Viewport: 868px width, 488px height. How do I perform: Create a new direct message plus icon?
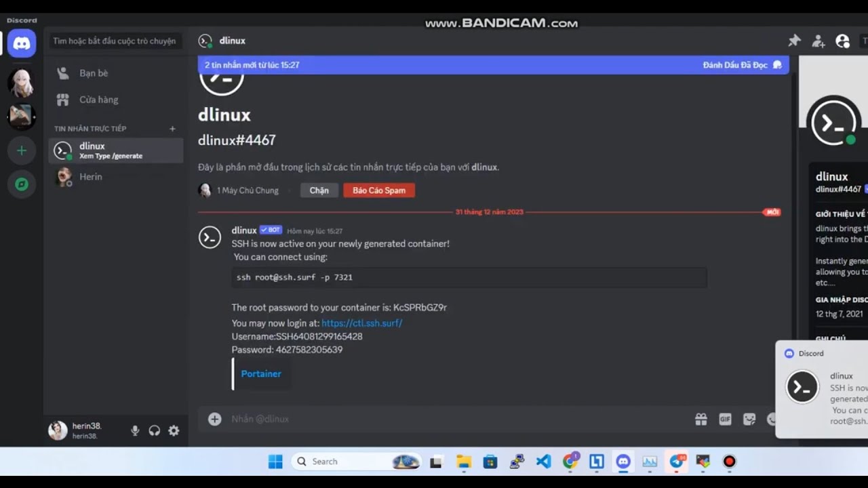(x=172, y=129)
